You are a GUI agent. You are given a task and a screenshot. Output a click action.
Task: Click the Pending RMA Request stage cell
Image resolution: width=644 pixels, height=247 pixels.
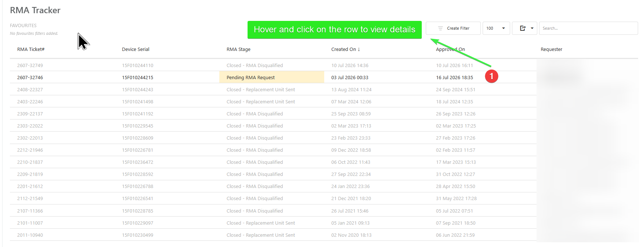pos(272,77)
